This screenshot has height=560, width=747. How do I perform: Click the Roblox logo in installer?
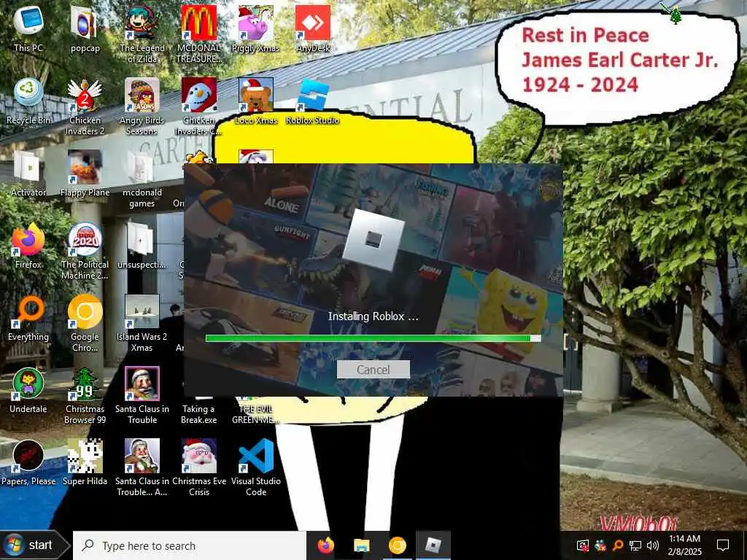click(x=373, y=241)
